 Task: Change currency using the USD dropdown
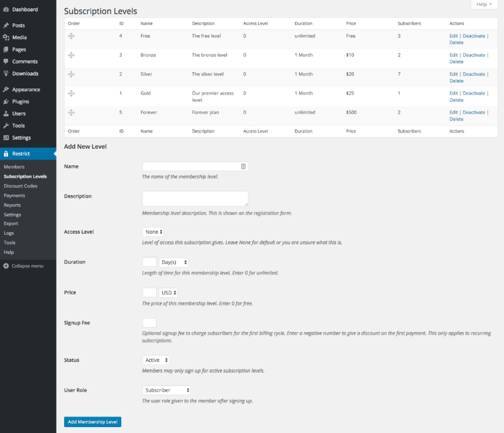tap(168, 292)
